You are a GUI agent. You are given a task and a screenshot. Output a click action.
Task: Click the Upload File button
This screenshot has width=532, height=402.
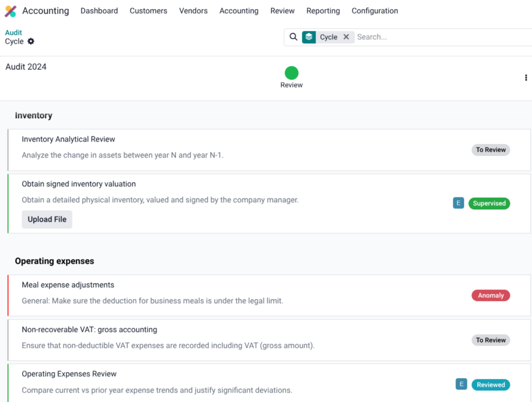pyautogui.click(x=47, y=219)
